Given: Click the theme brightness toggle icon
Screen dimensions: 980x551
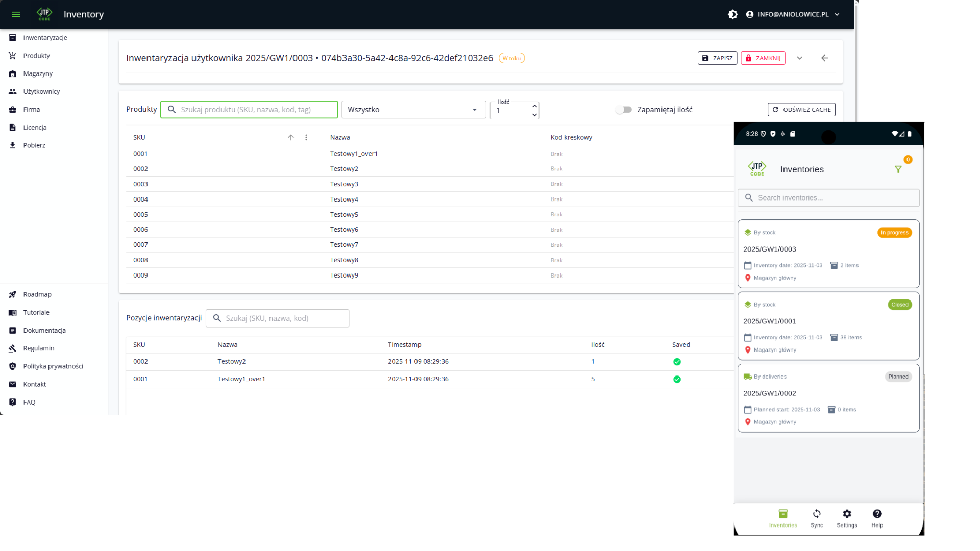Looking at the screenshot, I should pos(732,14).
